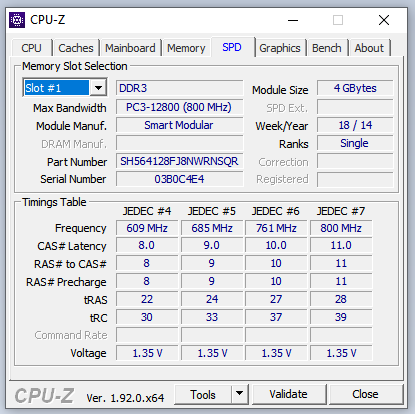
Task: Click the Validate button
Action: (289, 394)
